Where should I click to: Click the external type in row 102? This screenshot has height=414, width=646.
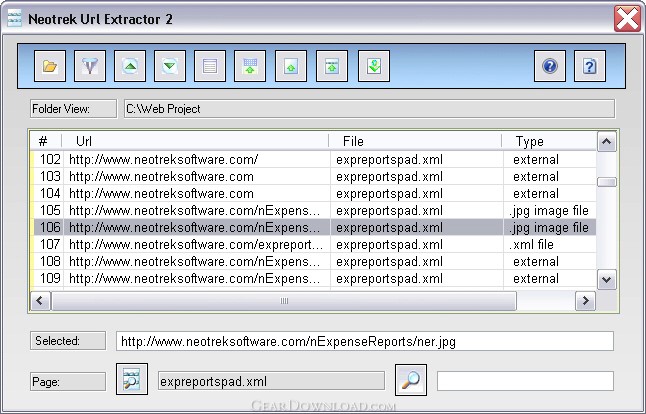[536, 159]
